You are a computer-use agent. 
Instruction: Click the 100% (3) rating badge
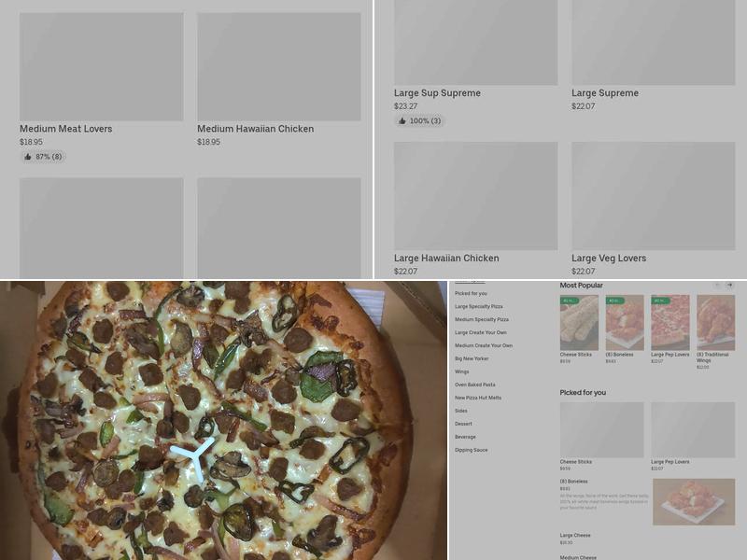(x=419, y=121)
